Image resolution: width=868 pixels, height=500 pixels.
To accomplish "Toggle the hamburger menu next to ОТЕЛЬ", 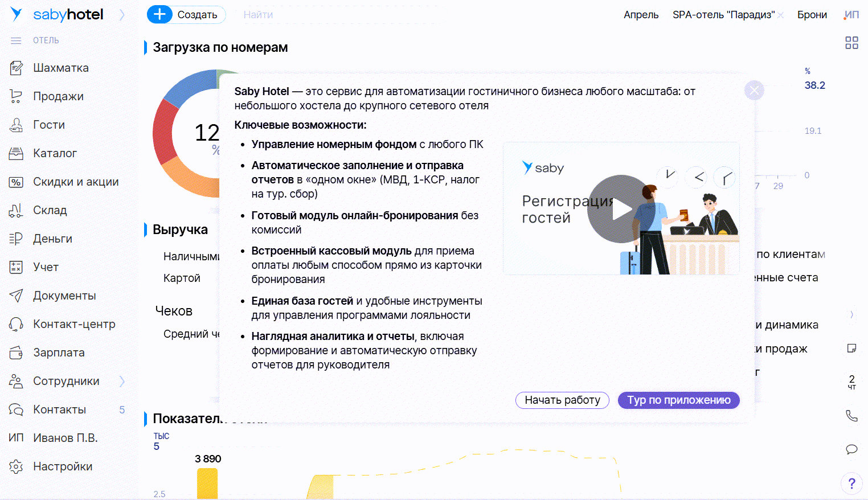I will [x=16, y=40].
